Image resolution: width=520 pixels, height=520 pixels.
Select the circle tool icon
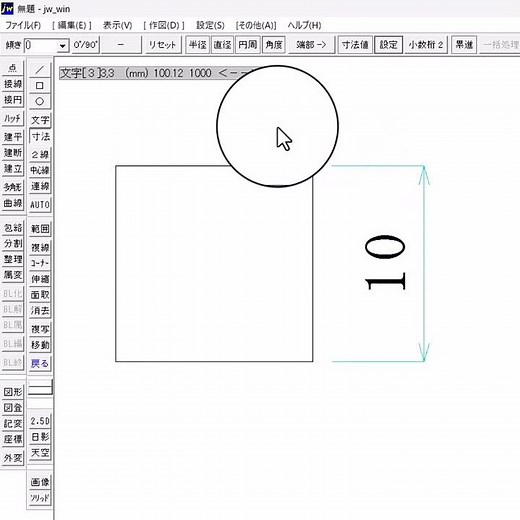40,101
